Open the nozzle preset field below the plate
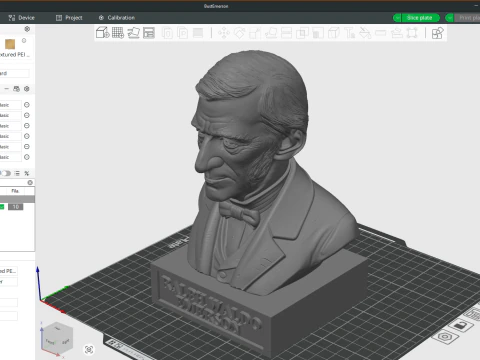This screenshot has height=360, width=480. pyautogui.click(x=15, y=73)
